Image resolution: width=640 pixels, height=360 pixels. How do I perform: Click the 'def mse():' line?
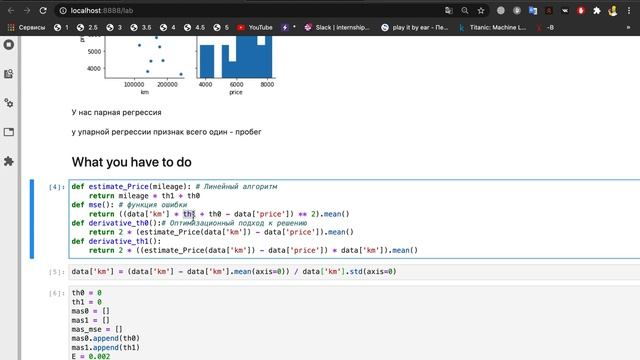point(129,204)
